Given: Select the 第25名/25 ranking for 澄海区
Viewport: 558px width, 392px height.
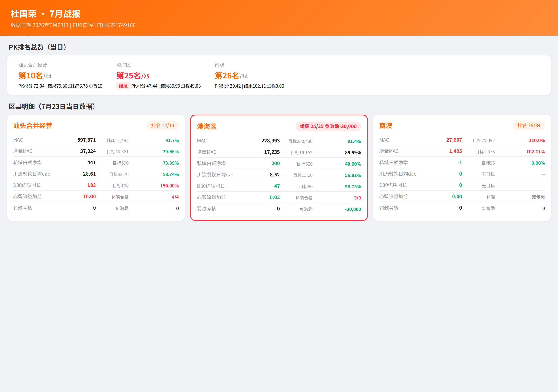Looking at the screenshot, I should coord(133,76).
